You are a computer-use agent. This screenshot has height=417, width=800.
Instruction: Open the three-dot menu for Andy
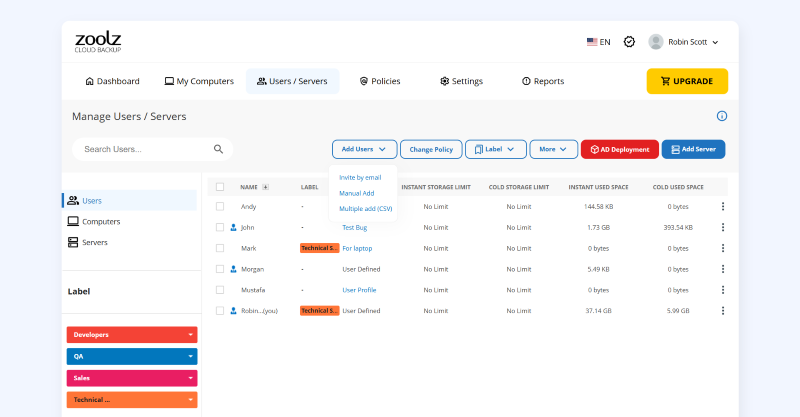[x=722, y=206]
